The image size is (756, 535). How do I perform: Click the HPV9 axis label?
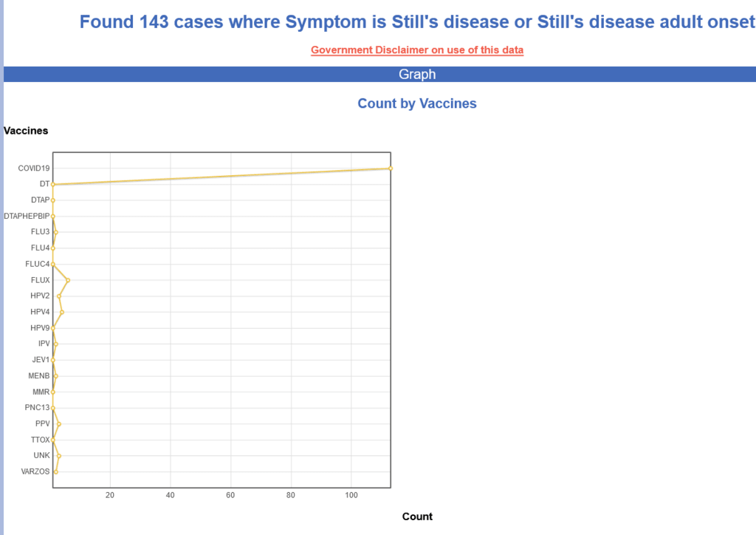click(x=40, y=328)
